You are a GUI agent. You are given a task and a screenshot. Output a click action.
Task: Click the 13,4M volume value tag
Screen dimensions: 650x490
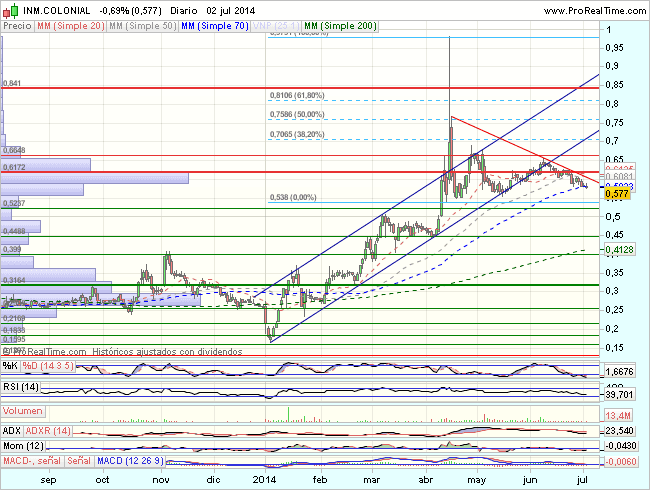coord(620,414)
